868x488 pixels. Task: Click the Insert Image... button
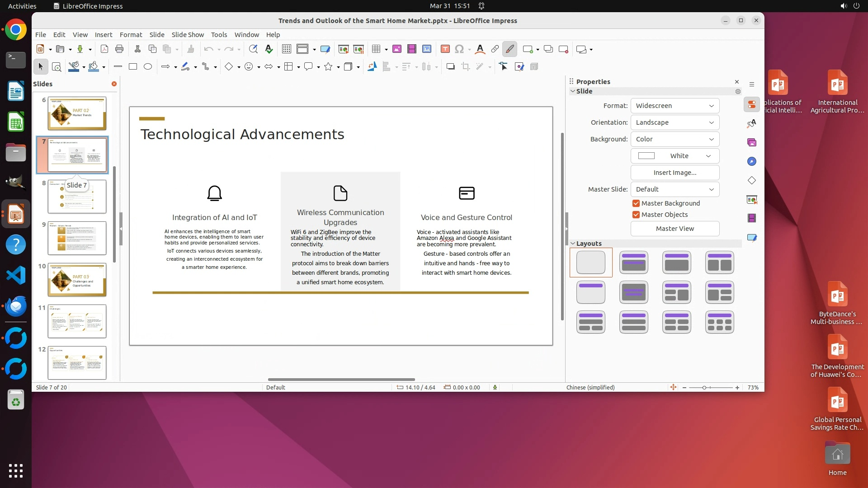click(x=675, y=173)
